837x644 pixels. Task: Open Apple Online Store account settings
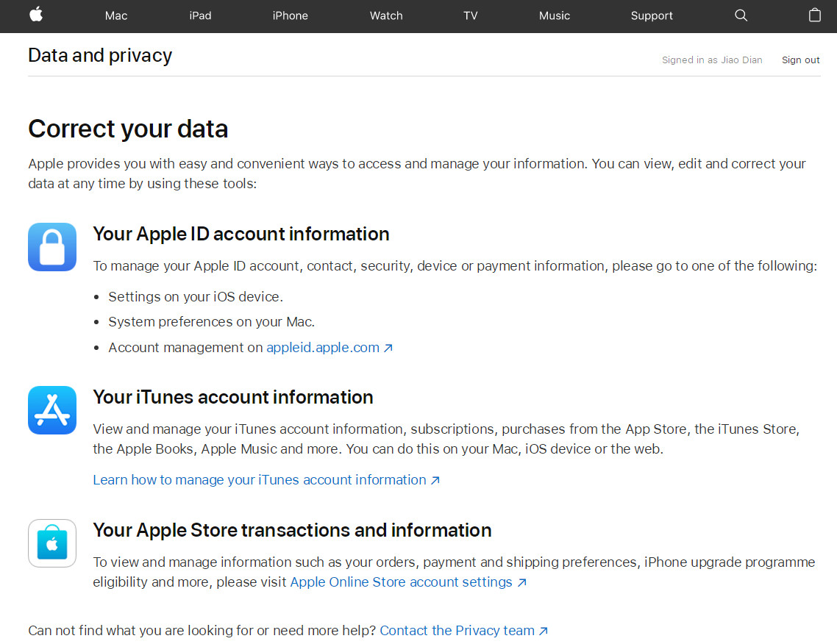(x=401, y=582)
